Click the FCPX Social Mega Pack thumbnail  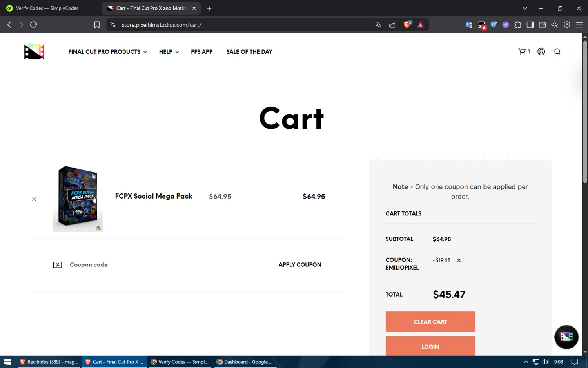pos(78,199)
